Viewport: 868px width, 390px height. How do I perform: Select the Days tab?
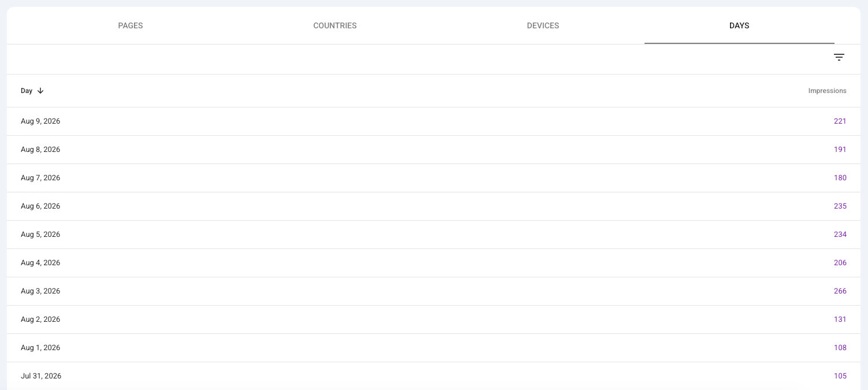click(x=739, y=26)
